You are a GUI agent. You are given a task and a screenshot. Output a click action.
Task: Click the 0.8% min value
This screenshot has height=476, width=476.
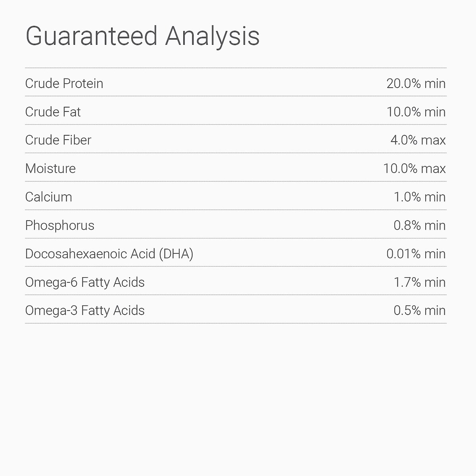pyautogui.click(x=420, y=225)
